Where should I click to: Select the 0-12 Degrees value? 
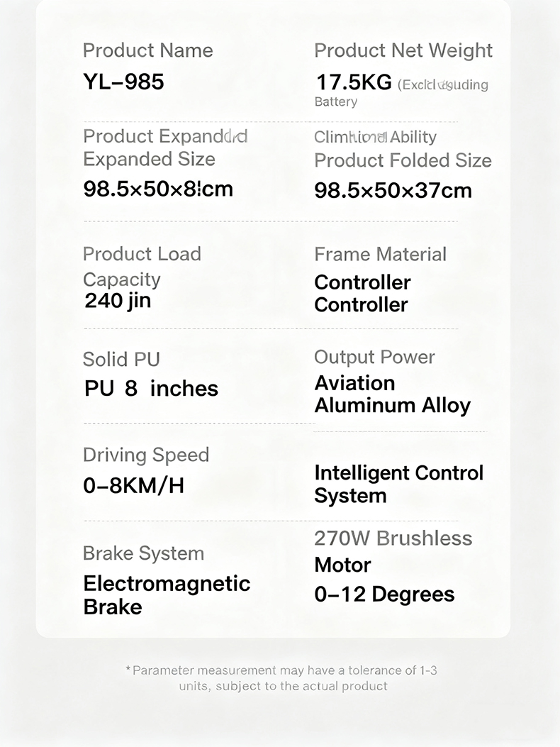click(384, 594)
